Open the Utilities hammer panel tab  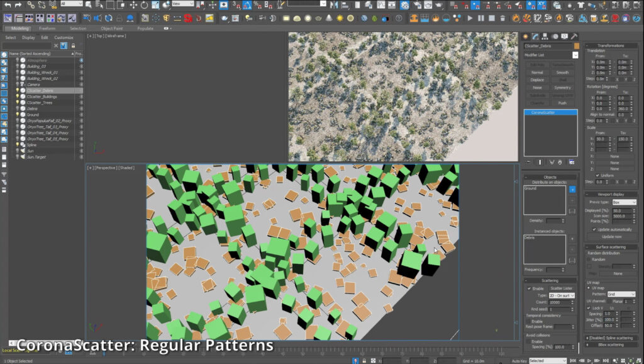point(574,37)
